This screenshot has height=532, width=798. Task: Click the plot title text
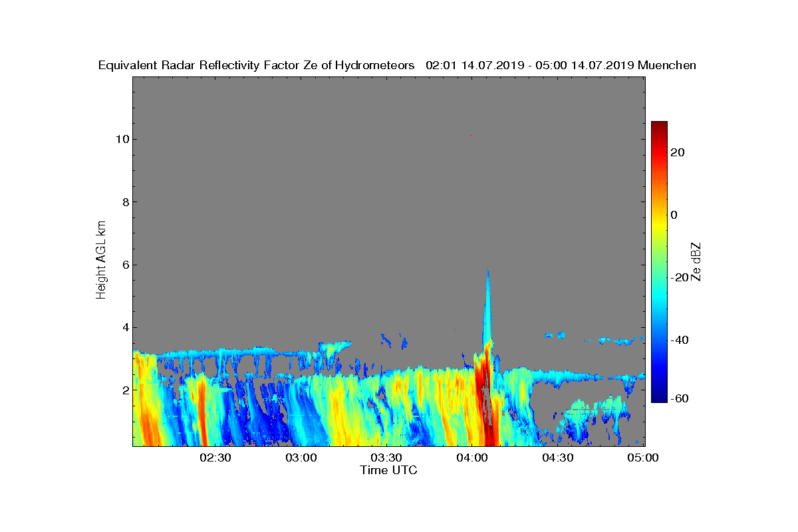coord(397,65)
